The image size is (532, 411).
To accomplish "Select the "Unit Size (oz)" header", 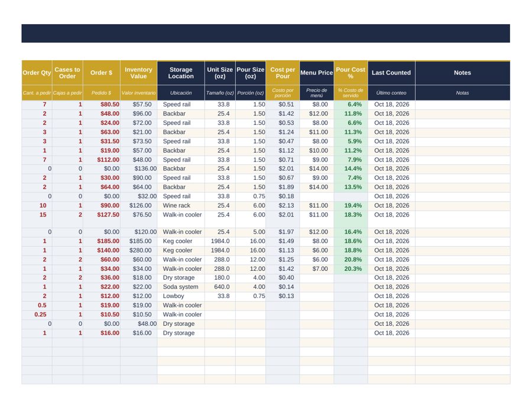I will [x=220, y=73].
